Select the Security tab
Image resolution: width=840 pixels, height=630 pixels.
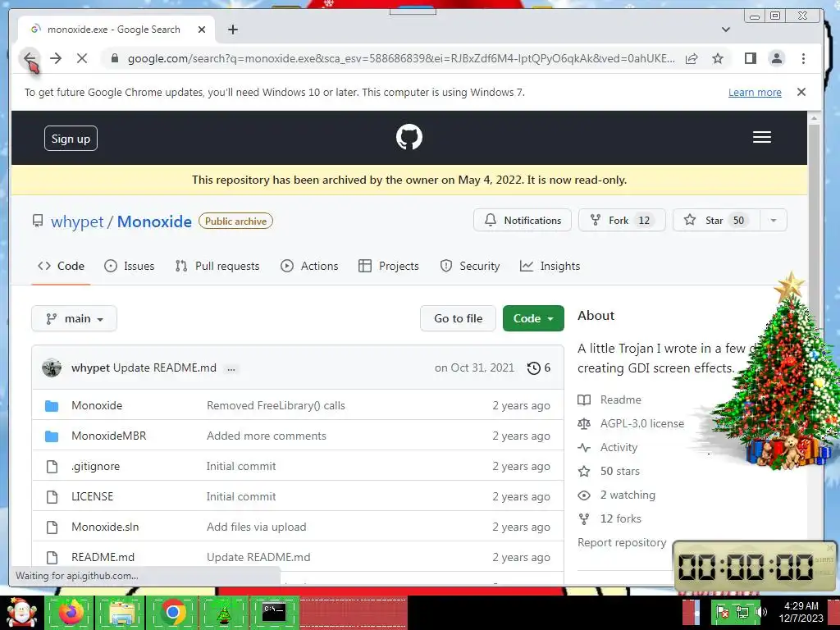(x=469, y=266)
